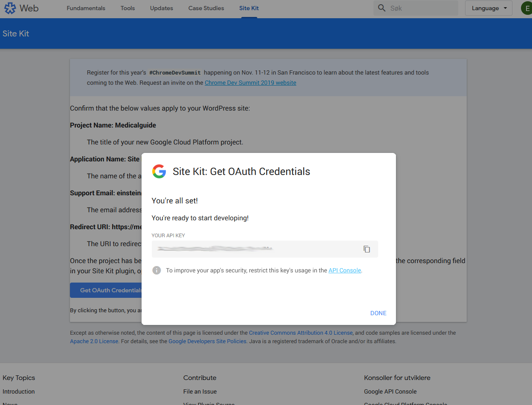The width and height of the screenshot is (532, 405).
Task: Open the Google Developers Site Policies link
Action: click(x=208, y=341)
